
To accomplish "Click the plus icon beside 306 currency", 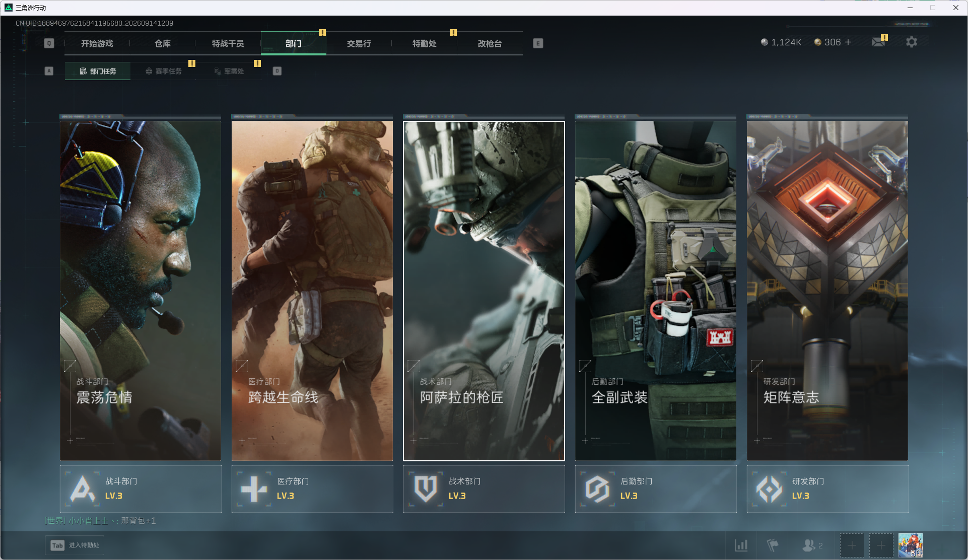I will click(848, 42).
